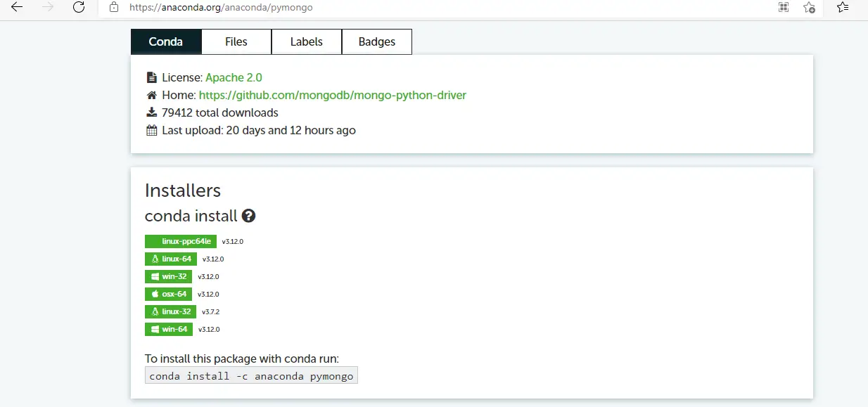Click 'Last upload: 20 days and 12 hours ago'
This screenshot has width=868, height=407.
coord(259,130)
